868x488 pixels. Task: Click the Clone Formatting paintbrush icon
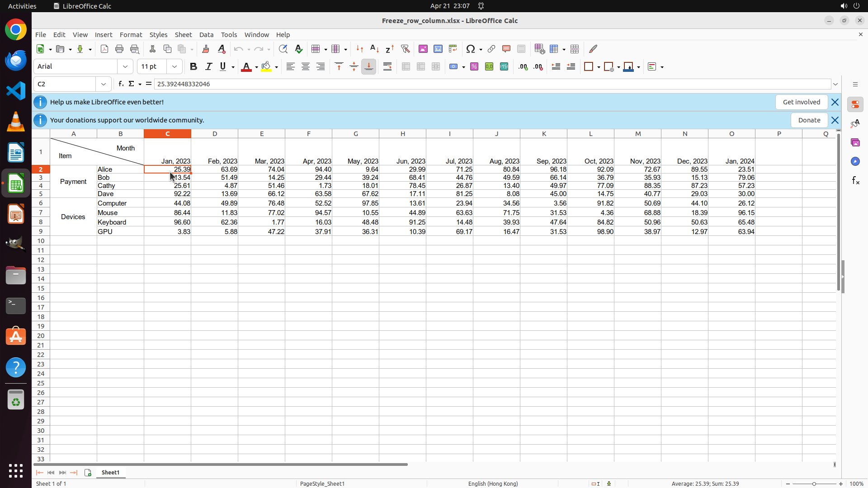pos(206,49)
